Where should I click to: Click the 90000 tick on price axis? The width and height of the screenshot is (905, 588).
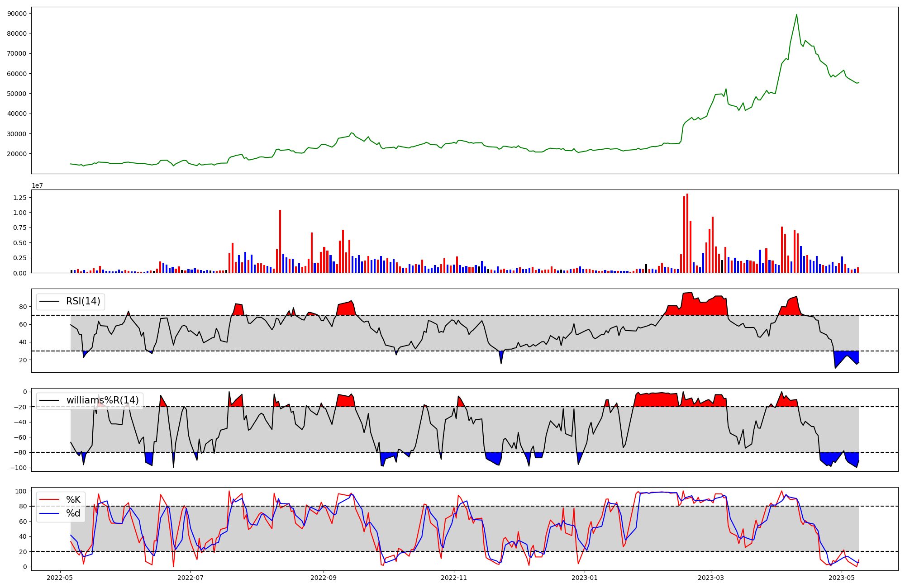(17, 14)
